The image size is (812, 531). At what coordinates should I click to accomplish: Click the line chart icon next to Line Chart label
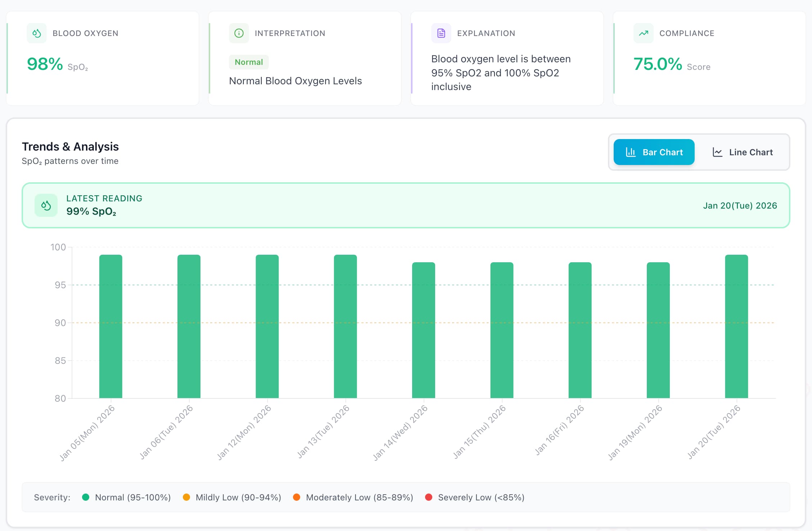tap(718, 152)
